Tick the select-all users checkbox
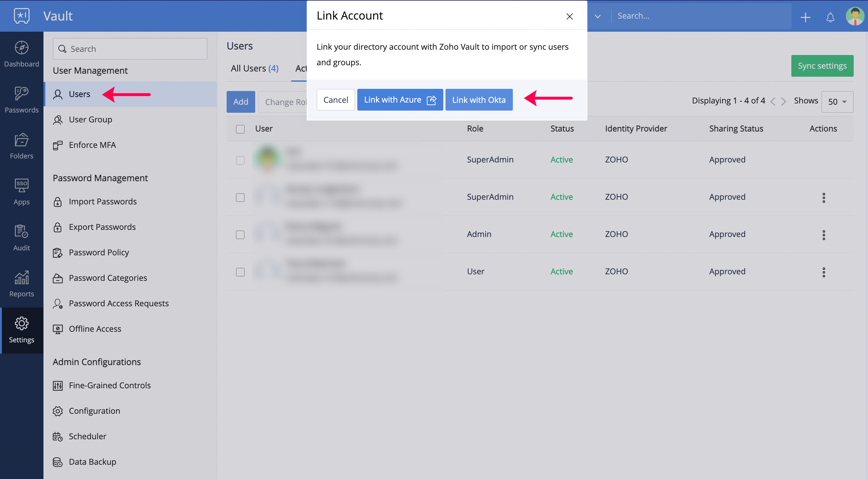The image size is (868, 479). [240, 129]
